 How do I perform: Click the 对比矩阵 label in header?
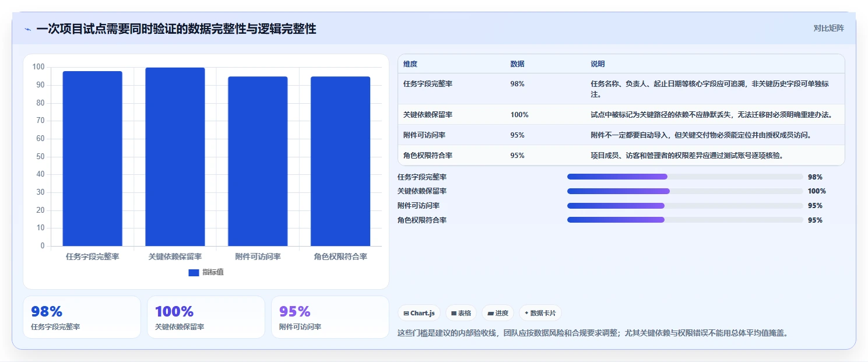tap(828, 28)
